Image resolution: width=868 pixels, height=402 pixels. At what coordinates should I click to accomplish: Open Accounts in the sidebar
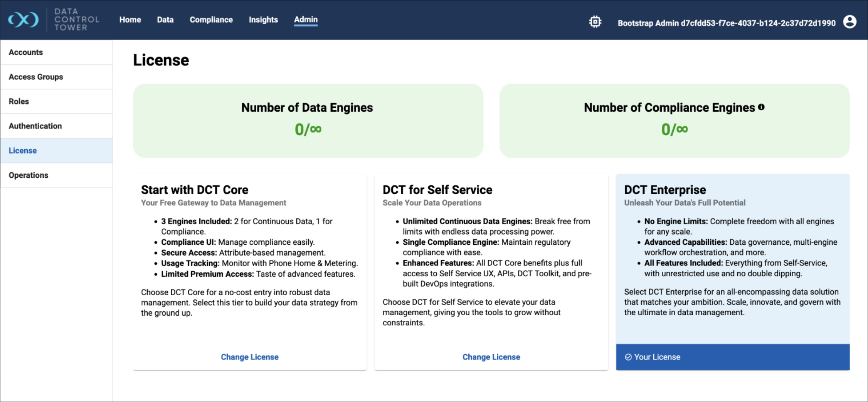tap(26, 52)
